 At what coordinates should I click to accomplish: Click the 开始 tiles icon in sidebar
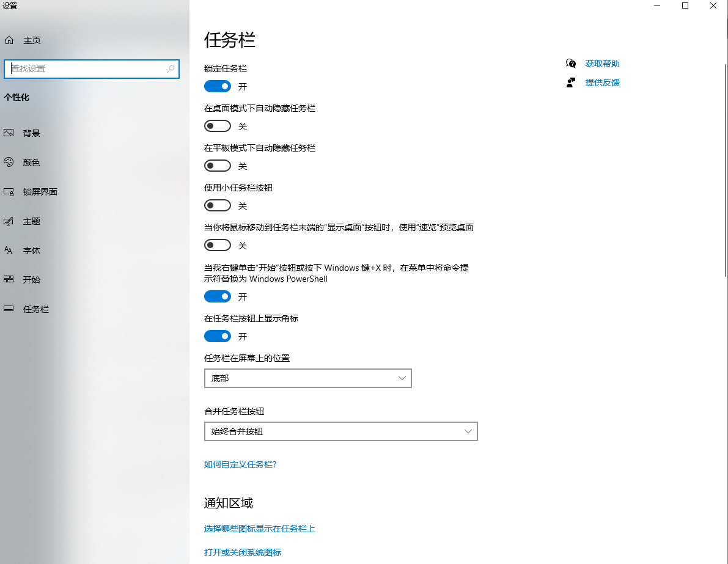pyautogui.click(x=9, y=279)
